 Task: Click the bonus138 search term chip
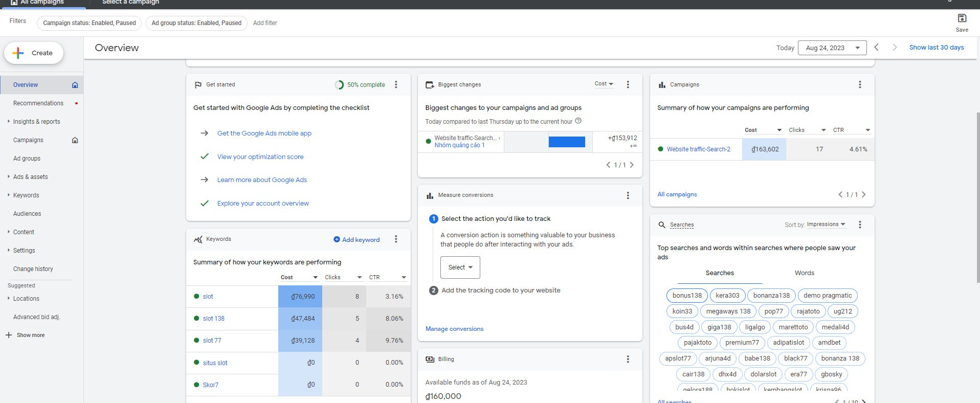click(x=687, y=296)
